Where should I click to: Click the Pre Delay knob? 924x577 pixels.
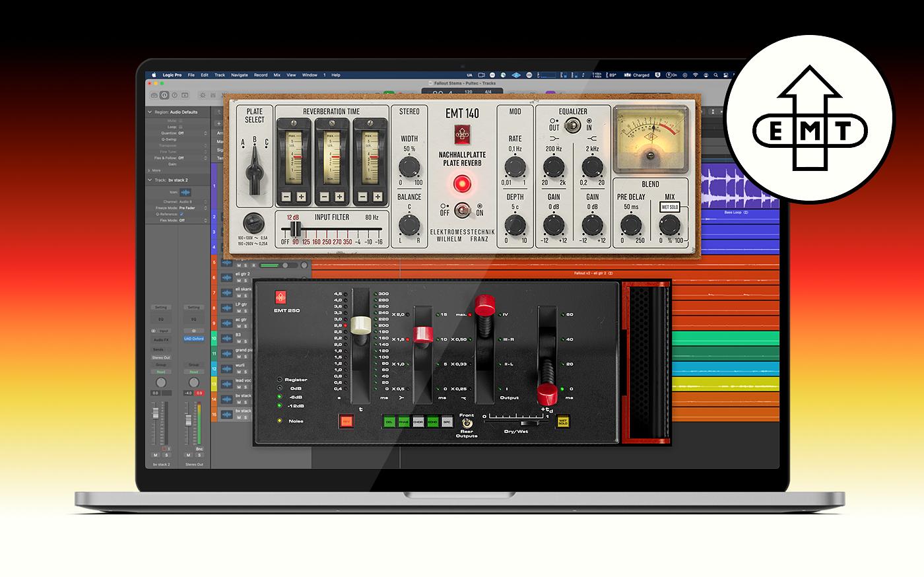coord(631,225)
